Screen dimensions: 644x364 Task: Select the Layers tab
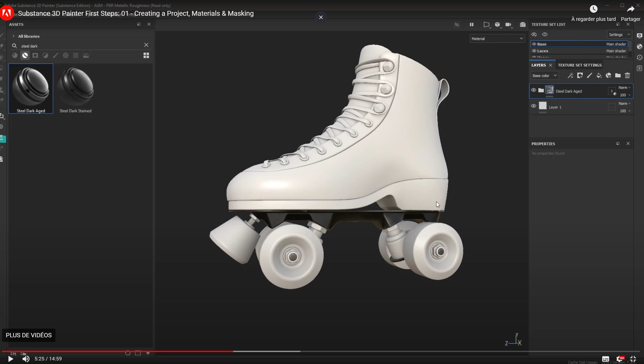click(x=538, y=65)
